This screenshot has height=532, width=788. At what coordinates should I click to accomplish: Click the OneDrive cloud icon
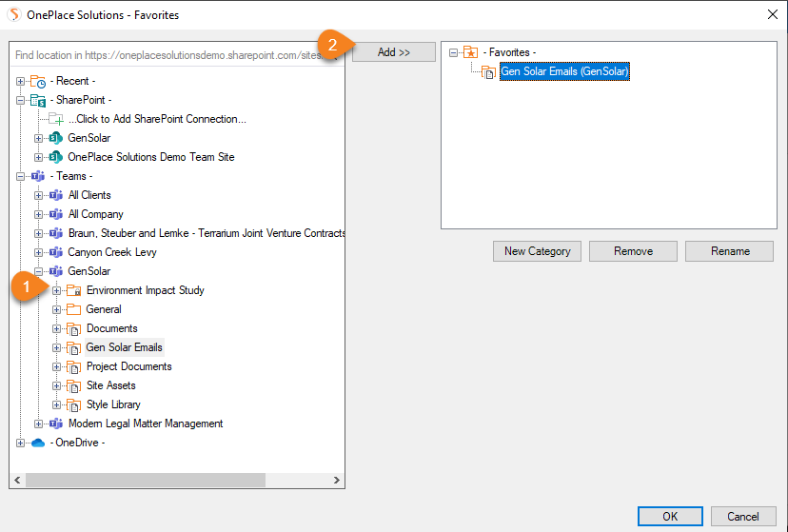[38, 443]
